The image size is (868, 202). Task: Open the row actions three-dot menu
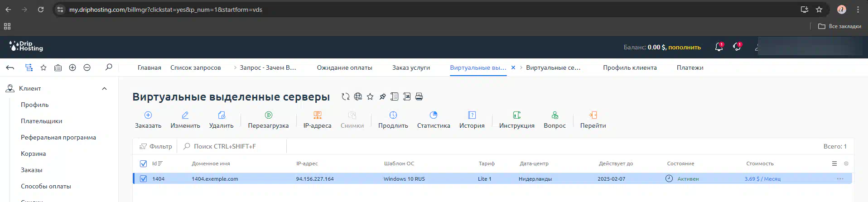(840, 179)
